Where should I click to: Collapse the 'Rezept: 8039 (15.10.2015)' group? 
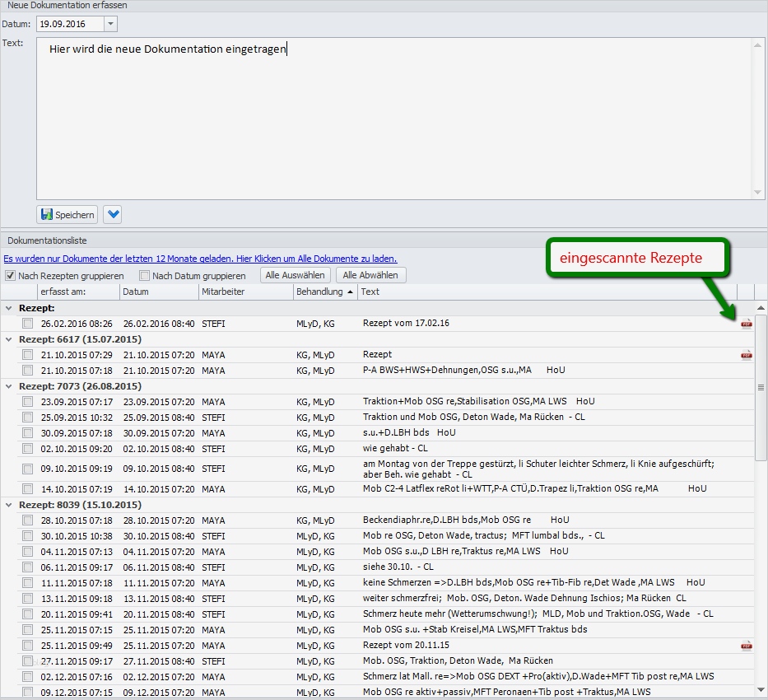(x=9, y=505)
